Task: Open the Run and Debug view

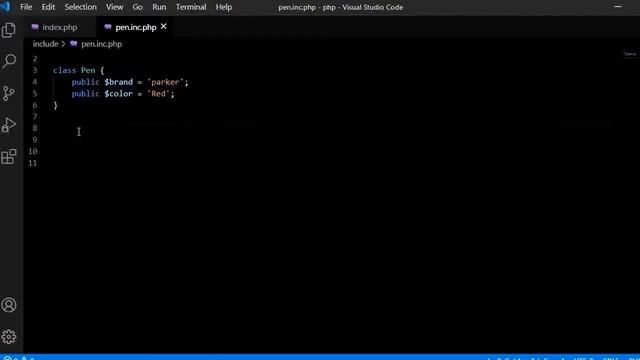Action: coord(9,125)
